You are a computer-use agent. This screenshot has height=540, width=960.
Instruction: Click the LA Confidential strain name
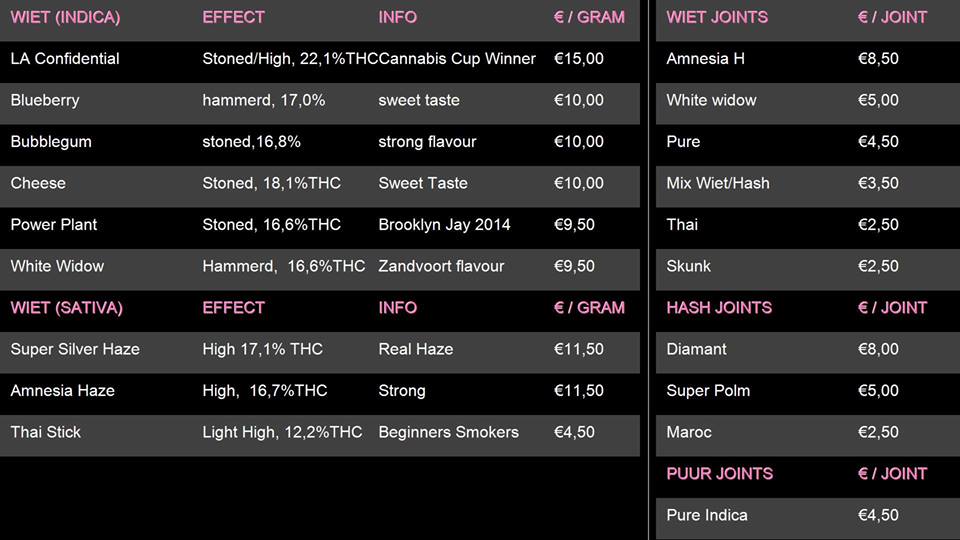(x=65, y=59)
